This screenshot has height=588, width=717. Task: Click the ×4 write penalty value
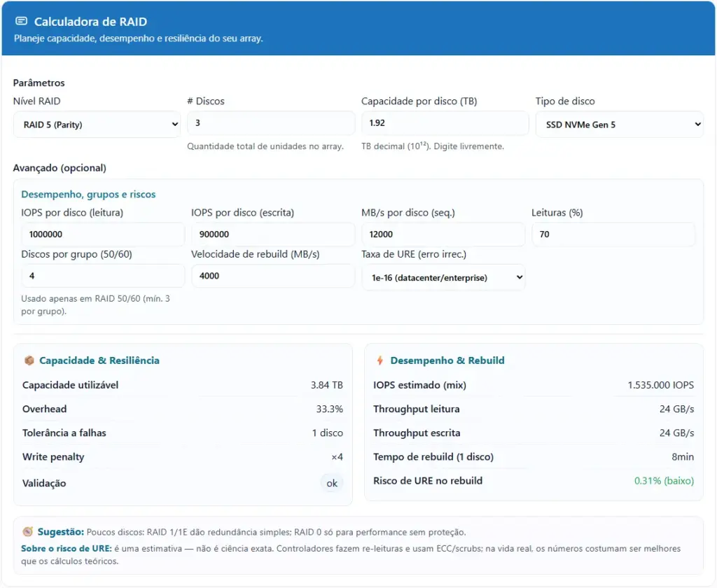(x=337, y=457)
